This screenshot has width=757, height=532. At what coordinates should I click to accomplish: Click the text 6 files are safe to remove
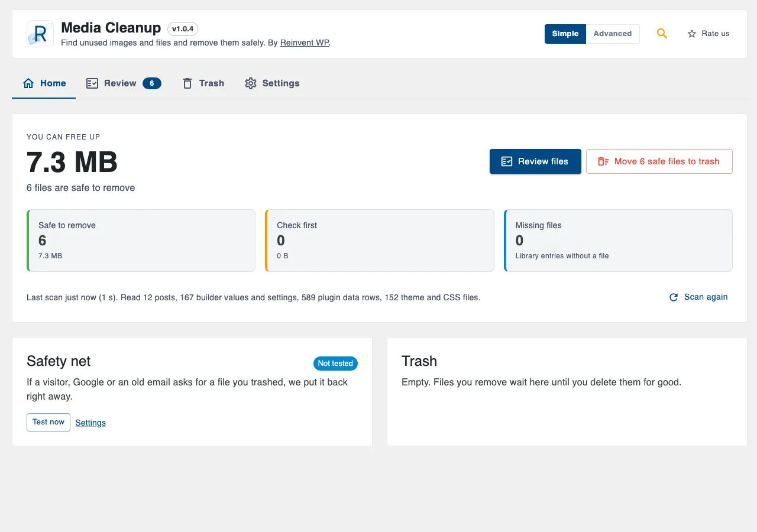(x=81, y=188)
